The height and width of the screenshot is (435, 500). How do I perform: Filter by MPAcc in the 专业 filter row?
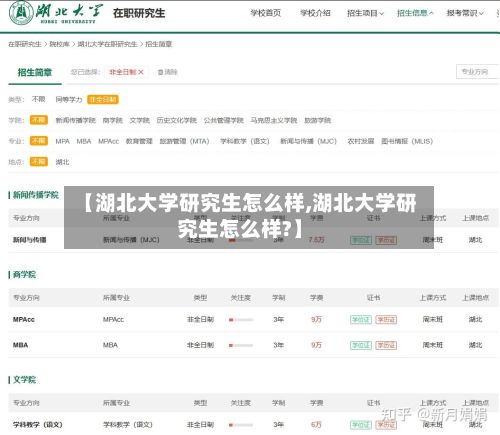[109, 141]
